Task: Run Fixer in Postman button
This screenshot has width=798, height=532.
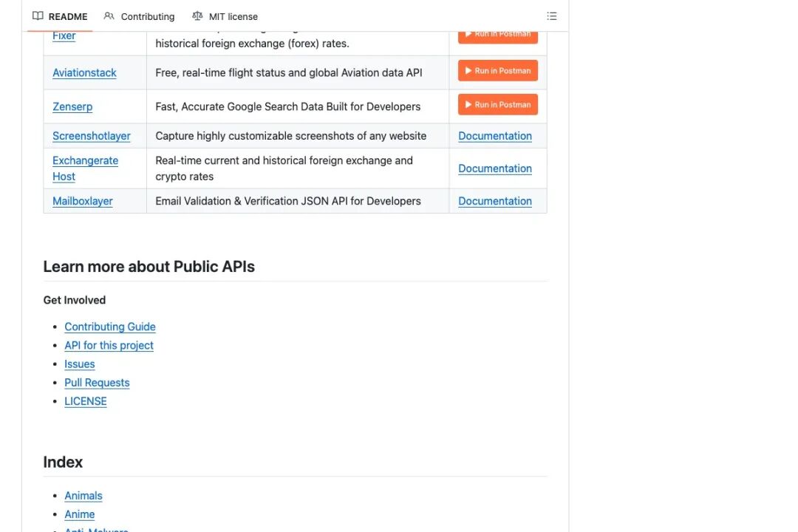Action: tap(498, 37)
